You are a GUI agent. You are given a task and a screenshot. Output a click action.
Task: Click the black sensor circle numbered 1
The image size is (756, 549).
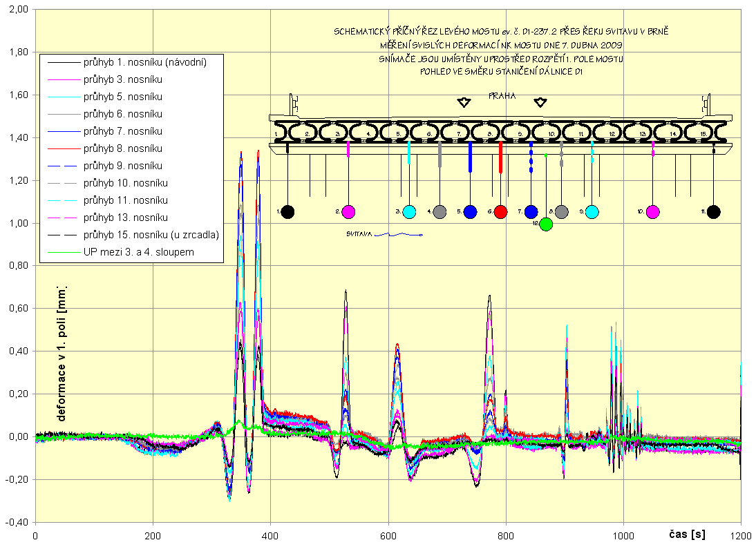[287, 211]
